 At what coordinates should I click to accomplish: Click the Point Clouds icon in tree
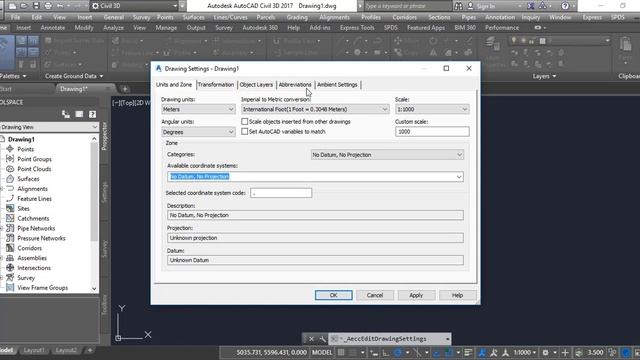[10, 169]
